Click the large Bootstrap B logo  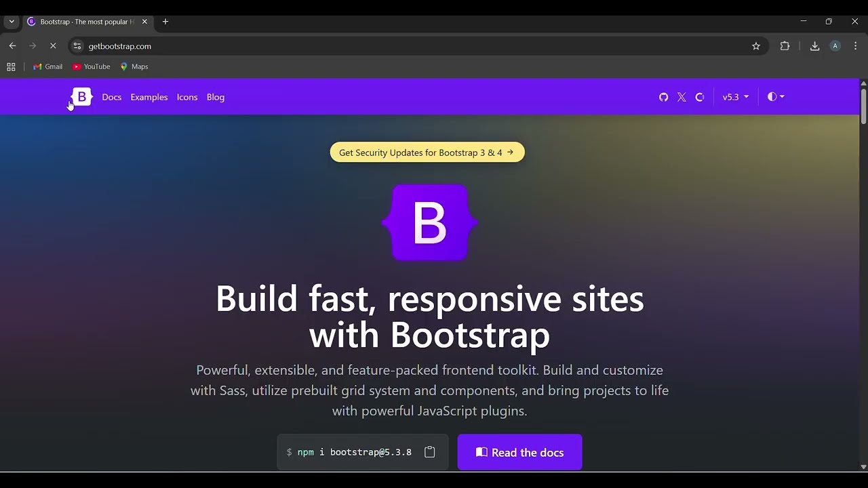pyautogui.click(x=430, y=222)
